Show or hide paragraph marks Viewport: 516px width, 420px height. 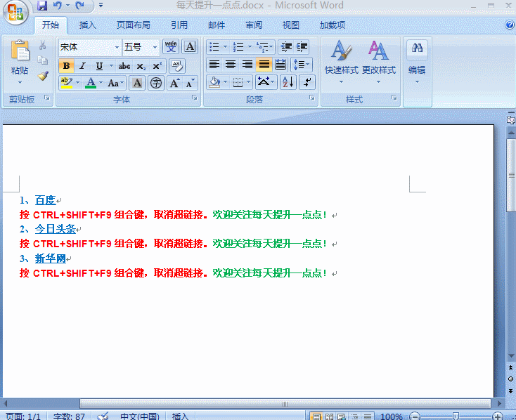pos(307,82)
